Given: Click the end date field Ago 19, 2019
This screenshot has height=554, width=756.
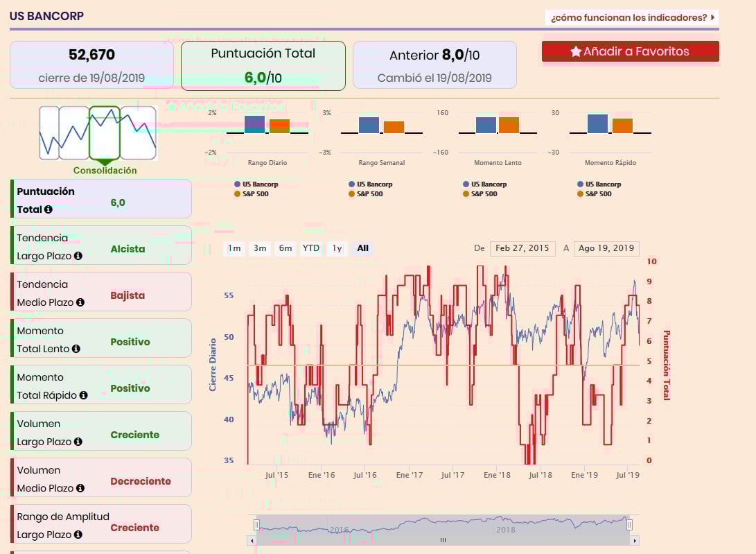Looking at the screenshot, I should 606,248.
